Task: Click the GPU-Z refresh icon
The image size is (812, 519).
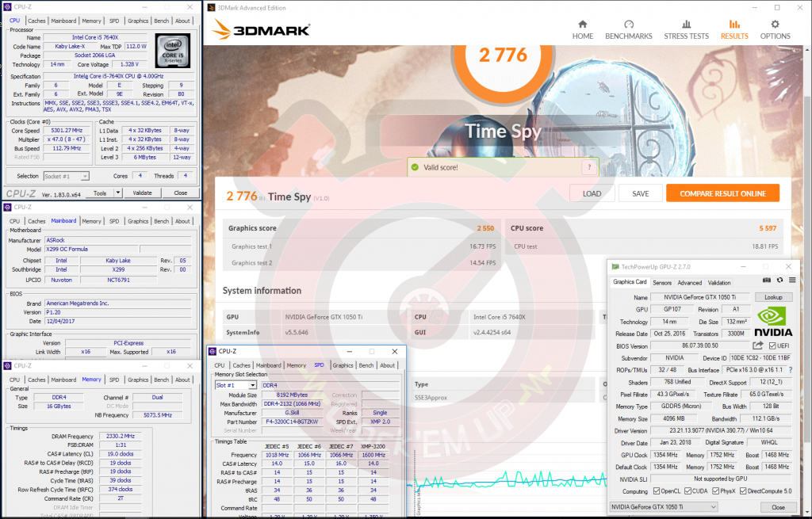Action: coord(779,280)
